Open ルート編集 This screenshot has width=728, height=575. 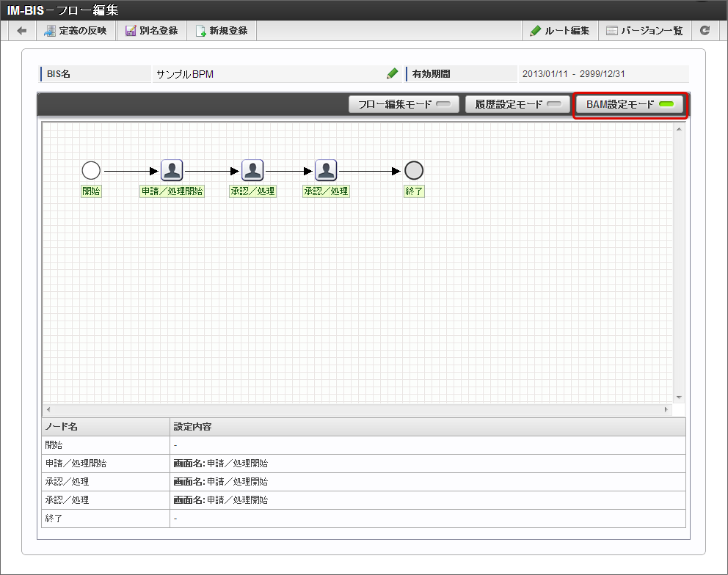[x=560, y=31]
